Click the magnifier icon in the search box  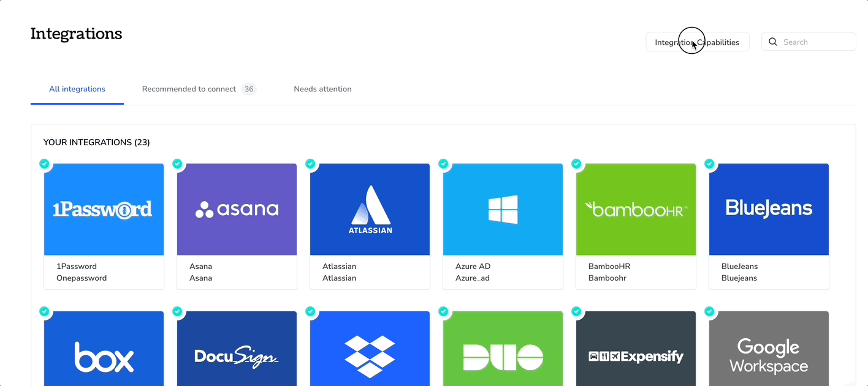(x=773, y=42)
